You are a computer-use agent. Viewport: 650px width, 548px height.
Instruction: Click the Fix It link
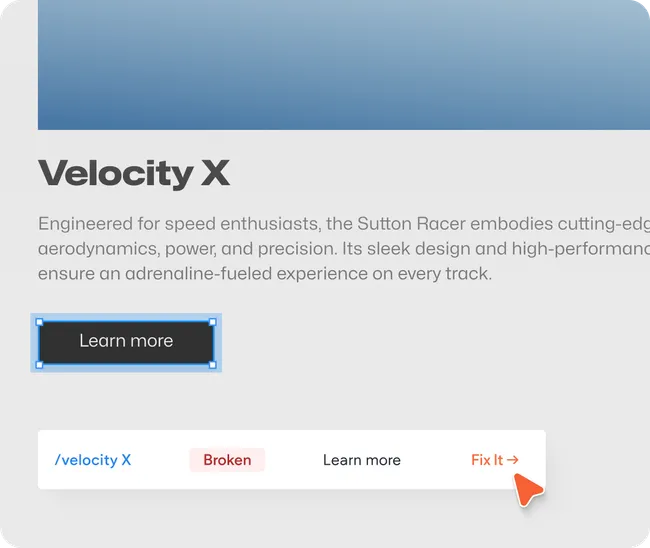[487, 460]
